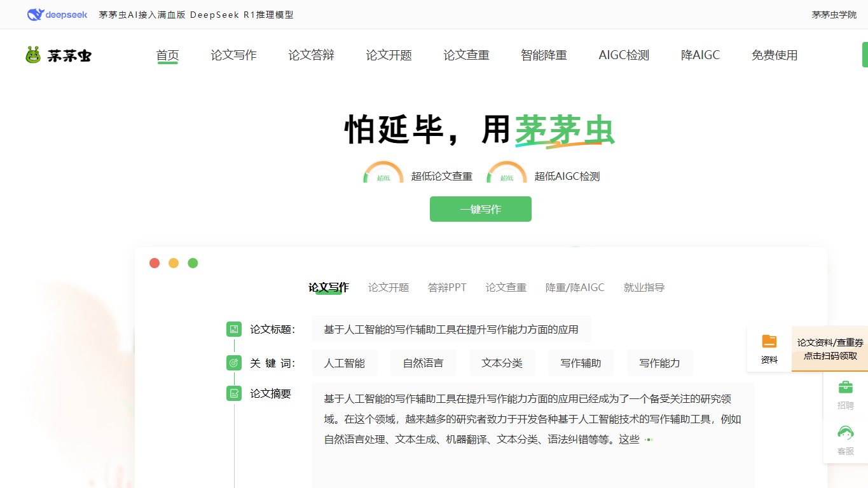868x488 pixels.
Task: Open 免费使用 navigation item
Action: (775, 55)
